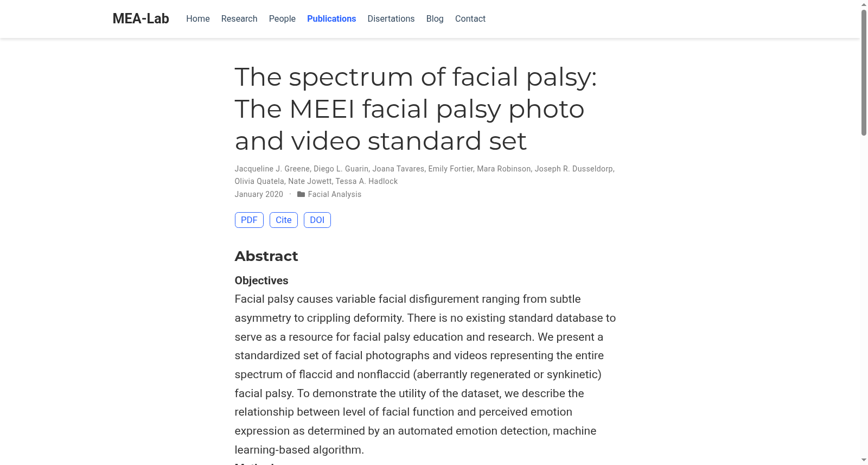Click the folder icon beside Facial Analysis
The height and width of the screenshot is (465, 868).
(x=301, y=194)
